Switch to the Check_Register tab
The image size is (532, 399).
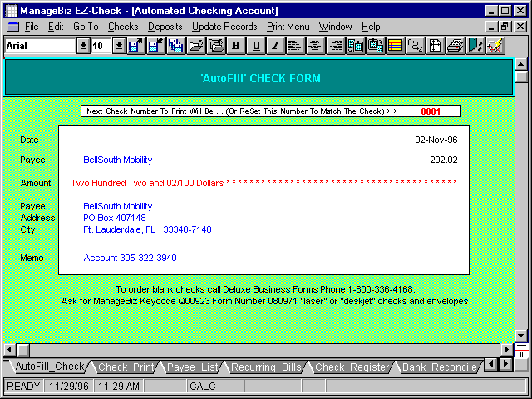pyautogui.click(x=352, y=367)
